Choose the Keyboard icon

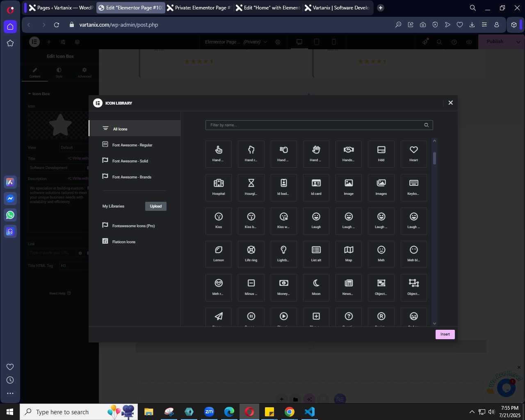pyautogui.click(x=413, y=187)
